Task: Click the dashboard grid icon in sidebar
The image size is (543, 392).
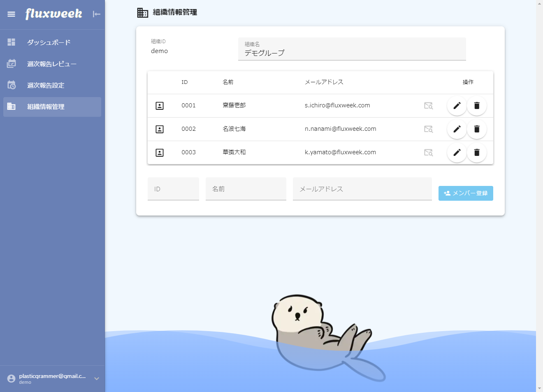Action: pyautogui.click(x=11, y=42)
